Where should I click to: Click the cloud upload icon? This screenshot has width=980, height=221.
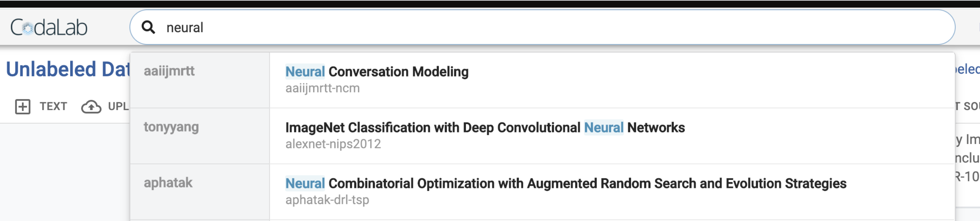[x=91, y=107]
